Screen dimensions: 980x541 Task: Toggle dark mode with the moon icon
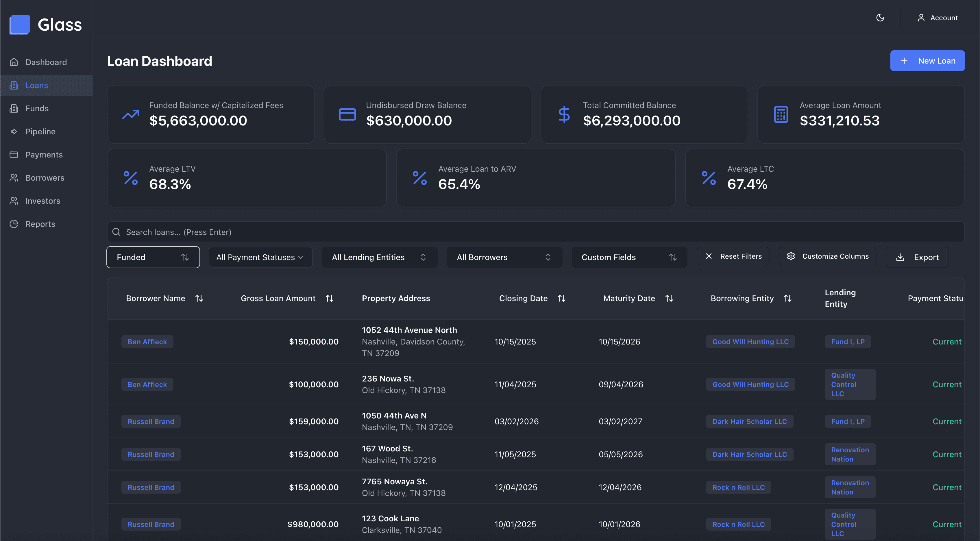coord(880,18)
